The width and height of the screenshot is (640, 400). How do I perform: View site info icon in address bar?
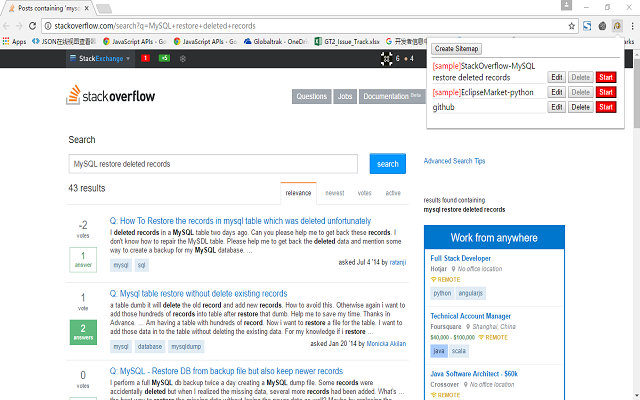pos(48,26)
